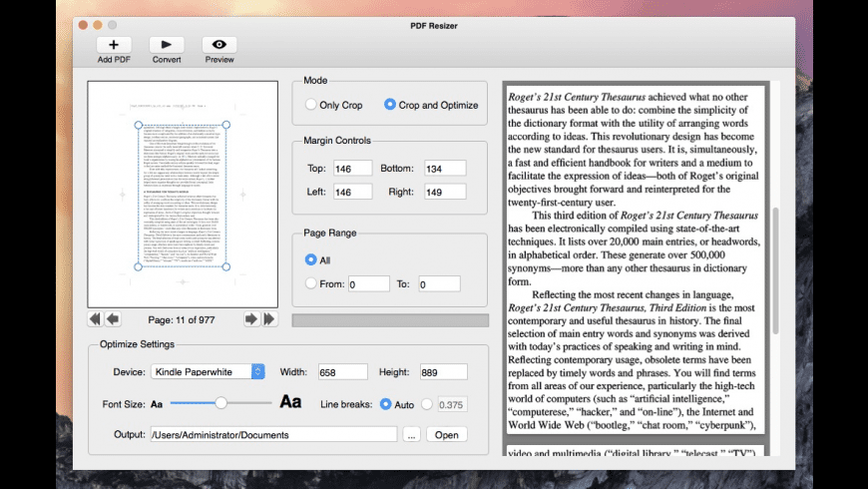Select the From page range option
Image resolution: width=868 pixels, height=489 pixels.
310,283
